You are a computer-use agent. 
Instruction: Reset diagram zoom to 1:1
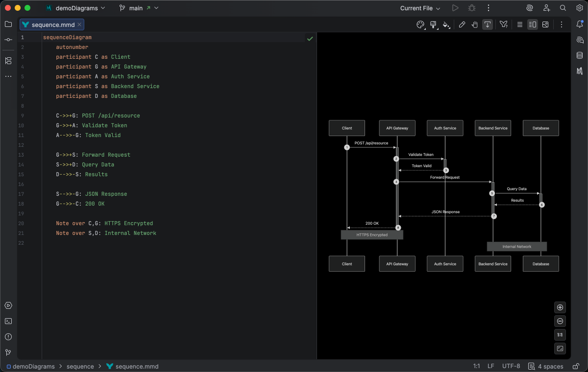pos(560,335)
